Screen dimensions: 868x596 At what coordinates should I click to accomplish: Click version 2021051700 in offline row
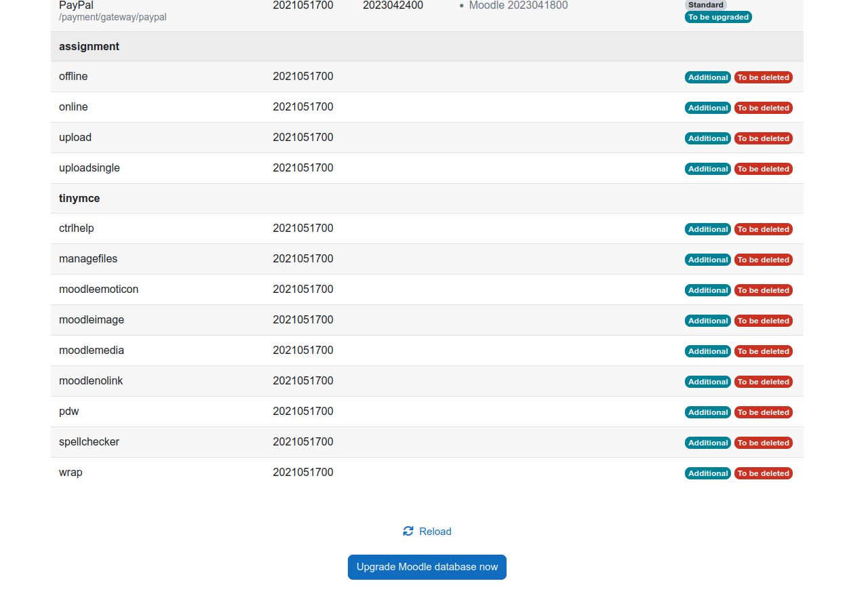[303, 77]
